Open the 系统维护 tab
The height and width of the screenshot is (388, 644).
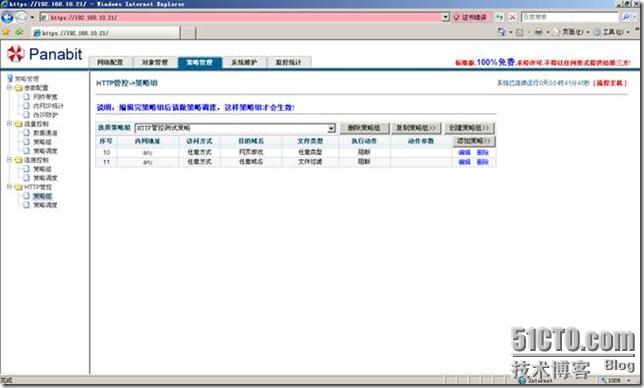[x=244, y=62]
